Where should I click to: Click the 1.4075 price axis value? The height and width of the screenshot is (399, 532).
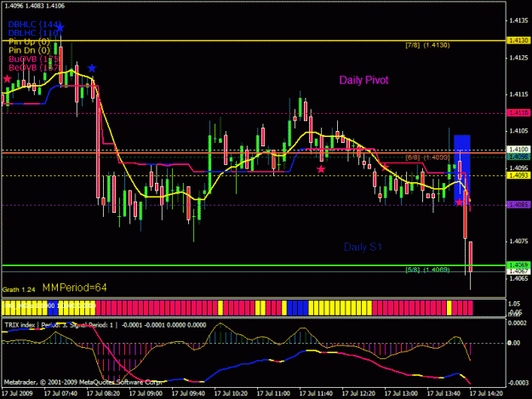click(x=518, y=242)
